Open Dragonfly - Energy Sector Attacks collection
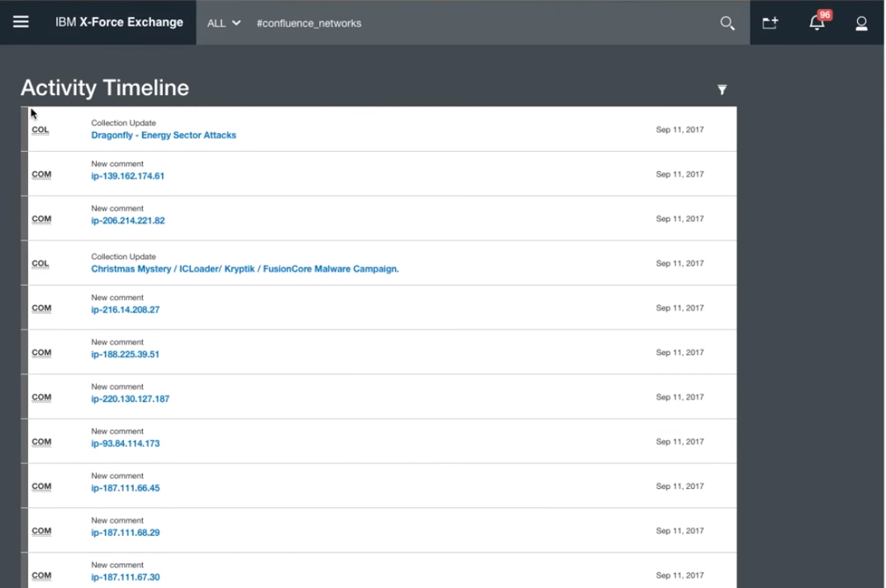The width and height of the screenshot is (886, 588). pyautogui.click(x=164, y=135)
